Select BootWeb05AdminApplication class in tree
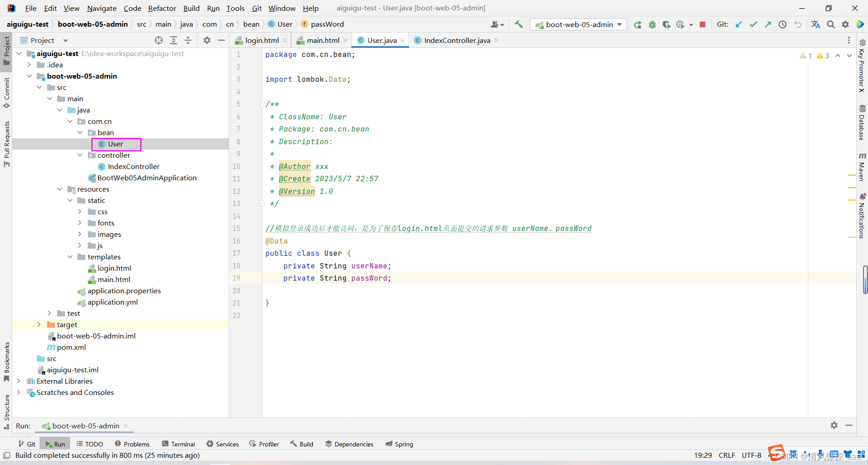868x465 pixels. pos(142,178)
